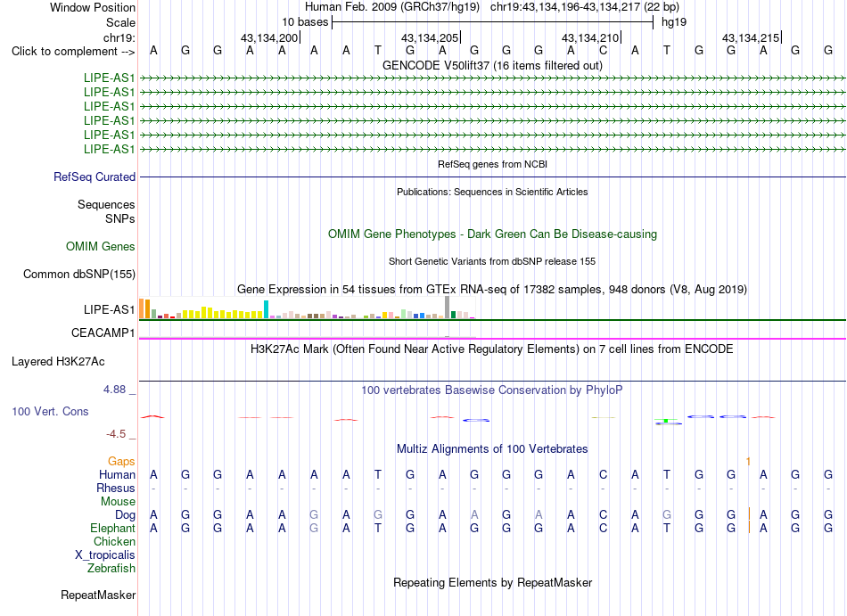Click the OMIM Genes track label
Image resolution: width=847 pixels, height=616 pixels.
coord(101,247)
